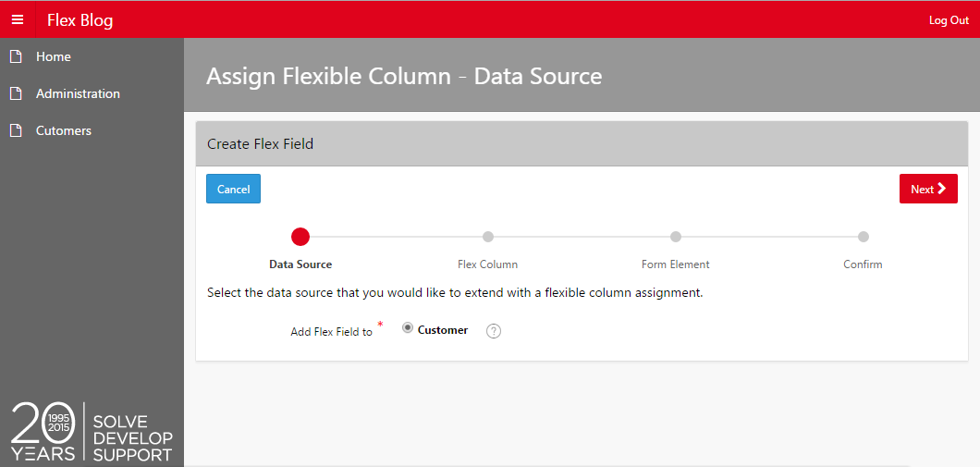Open help for Add Flex Field
Viewport: 980px width, 467px height.
494,331
